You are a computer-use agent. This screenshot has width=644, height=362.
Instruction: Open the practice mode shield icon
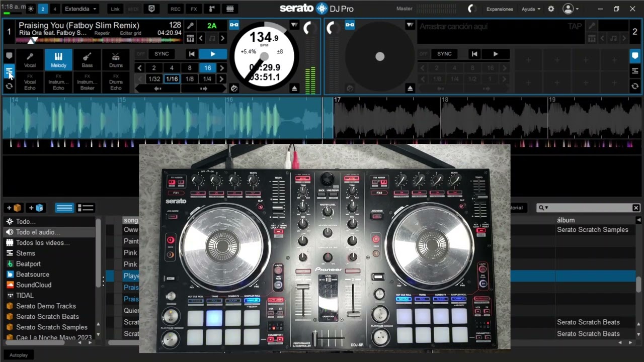(151, 9)
